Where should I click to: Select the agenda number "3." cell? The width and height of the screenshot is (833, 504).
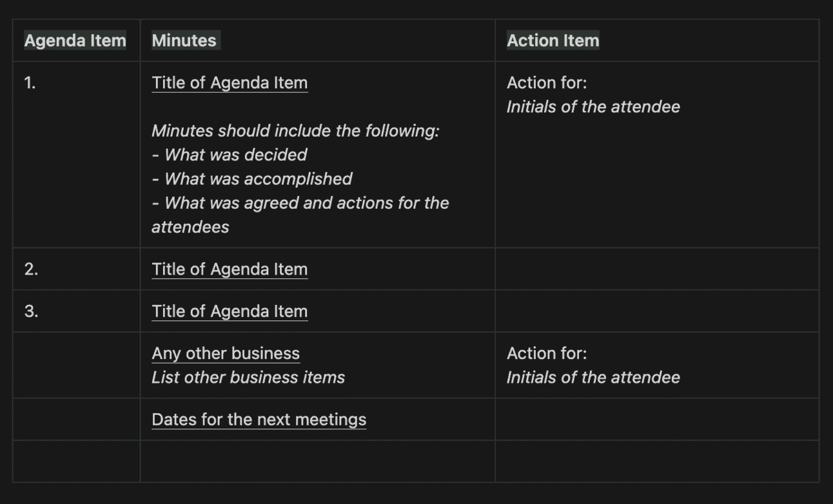31,311
